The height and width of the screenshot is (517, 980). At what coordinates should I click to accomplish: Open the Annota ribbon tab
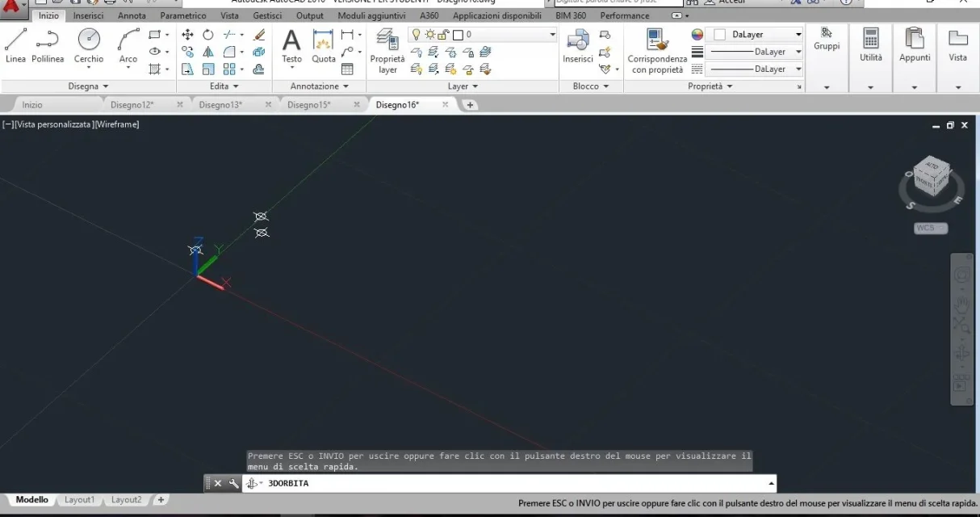click(132, 15)
